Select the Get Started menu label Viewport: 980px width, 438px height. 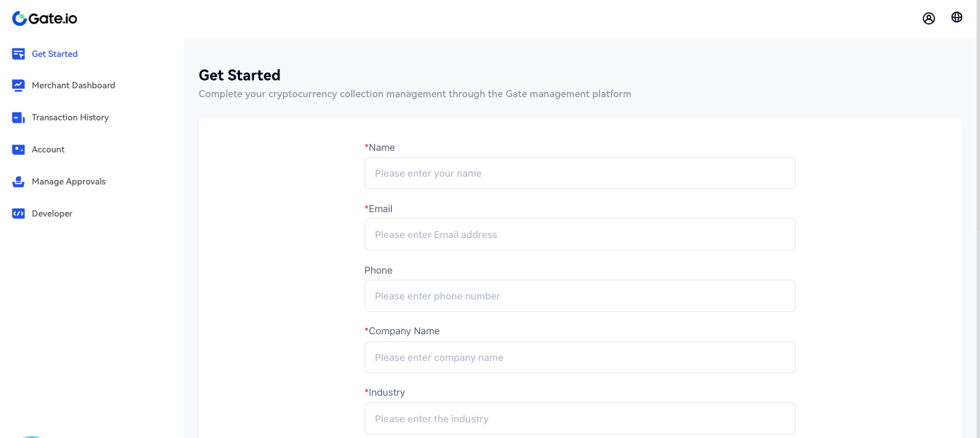(x=55, y=54)
